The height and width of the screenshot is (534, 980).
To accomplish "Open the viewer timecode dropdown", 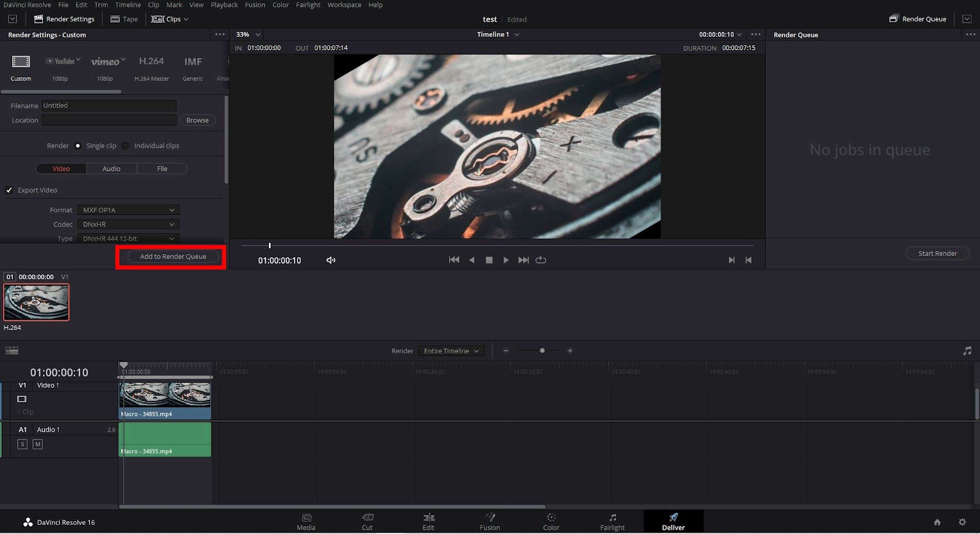I will 720,34.
